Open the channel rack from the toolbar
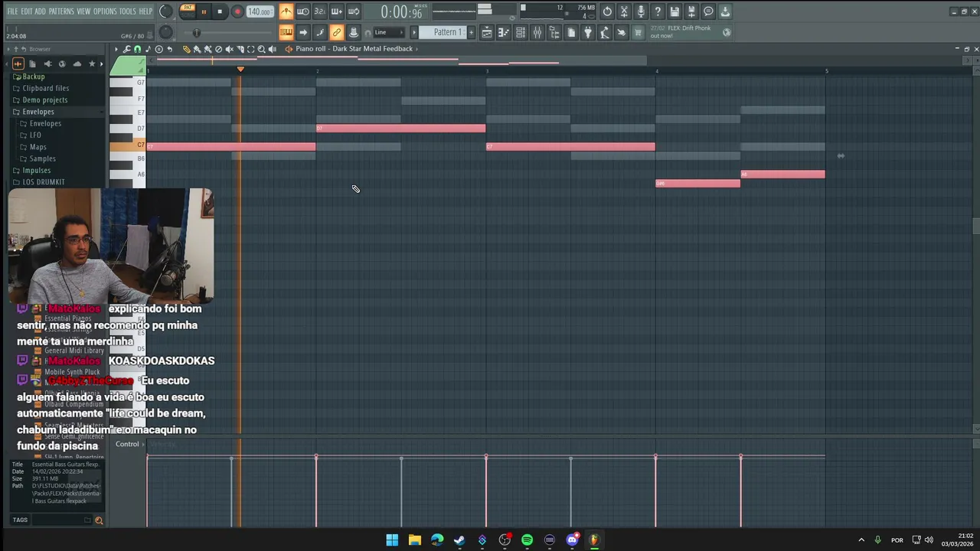 point(521,32)
